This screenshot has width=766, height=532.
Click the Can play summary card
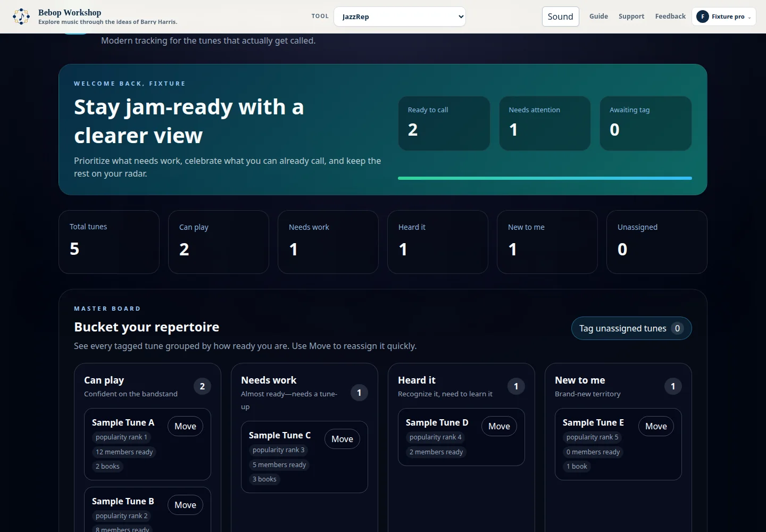(219, 242)
